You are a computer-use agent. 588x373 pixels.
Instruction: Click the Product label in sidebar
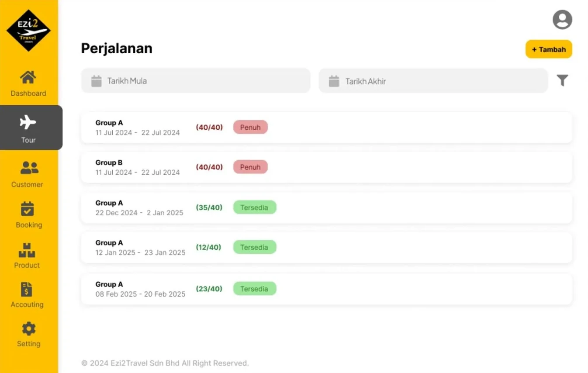[27, 265]
